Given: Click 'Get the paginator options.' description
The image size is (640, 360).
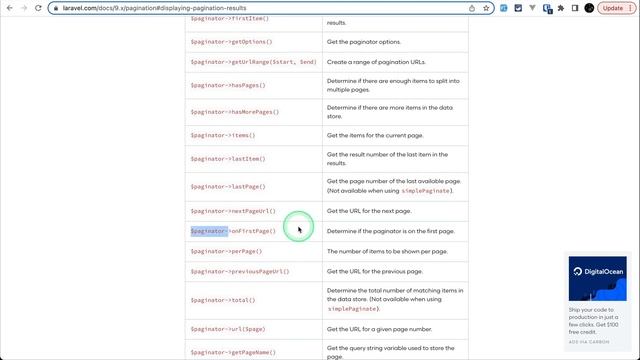Looking at the screenshot, I should coord(364,42).
